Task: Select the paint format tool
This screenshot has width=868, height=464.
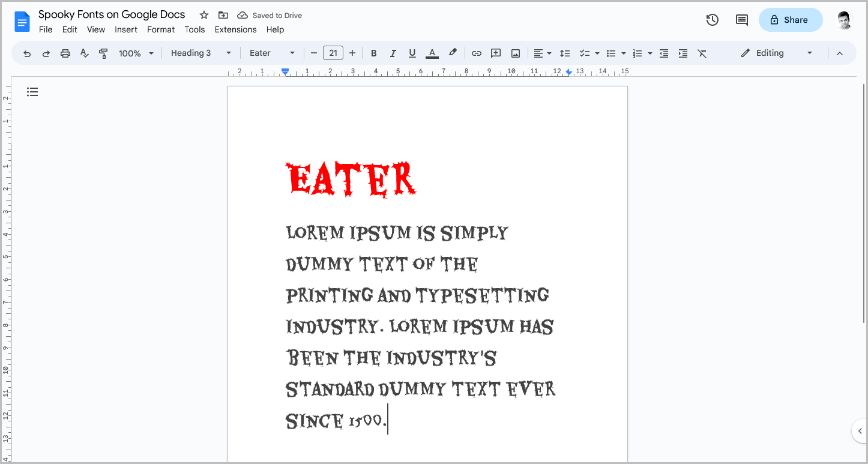Action: coord(103,53)
